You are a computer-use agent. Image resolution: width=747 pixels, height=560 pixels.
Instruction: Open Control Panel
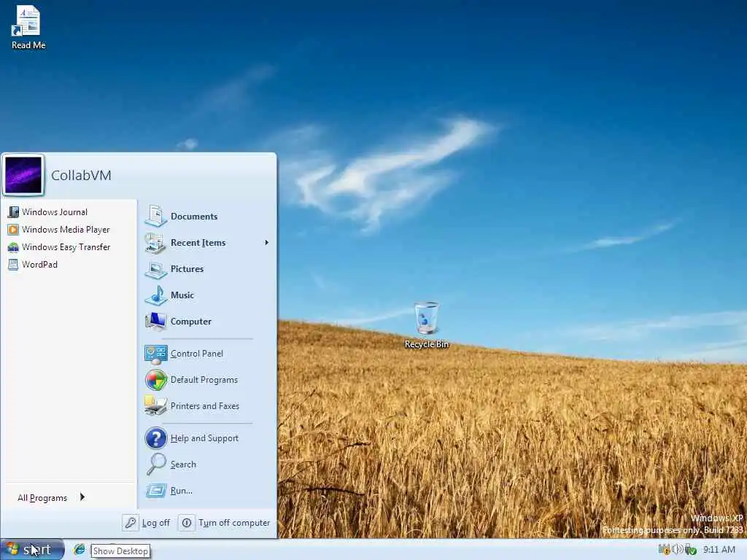tap(206, 354)
